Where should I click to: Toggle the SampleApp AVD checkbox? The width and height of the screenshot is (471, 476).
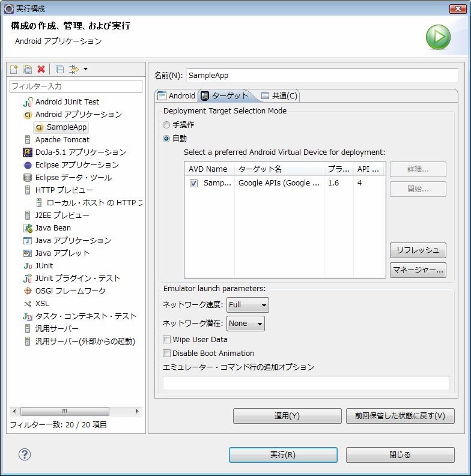click(193, 183)
